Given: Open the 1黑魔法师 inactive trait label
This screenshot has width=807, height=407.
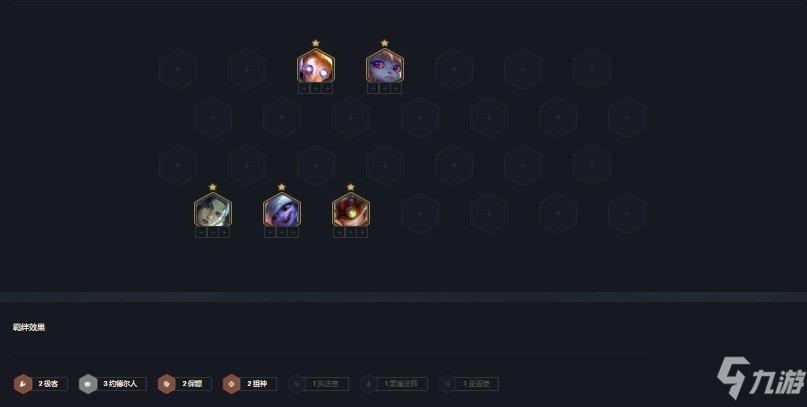Looking at the screenshot, I should 401,384.
